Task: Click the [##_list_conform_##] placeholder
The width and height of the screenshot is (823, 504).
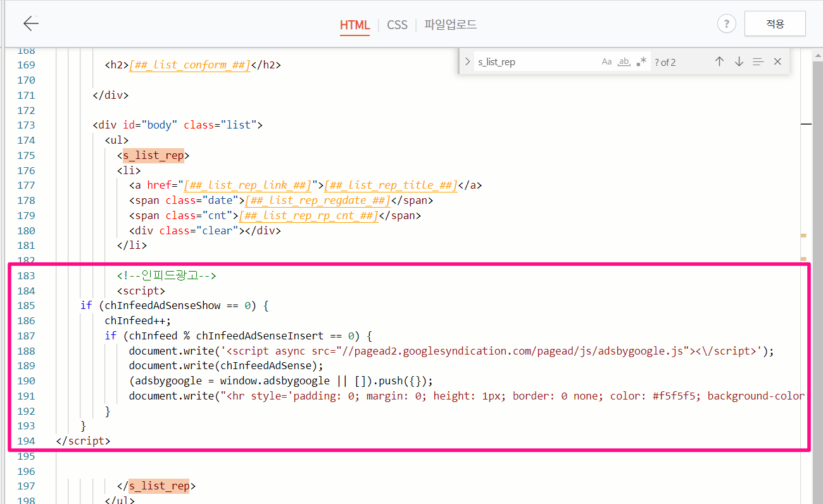Action: 190,65
